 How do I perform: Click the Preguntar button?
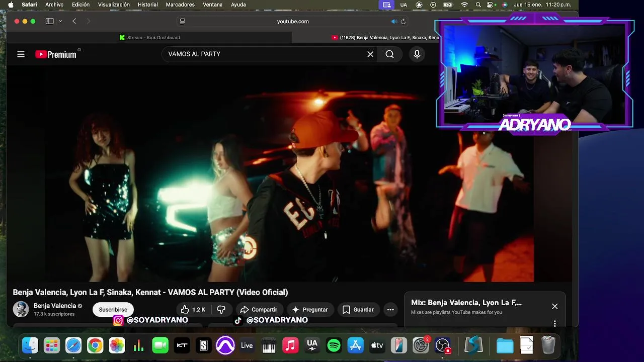coord(310,310)
